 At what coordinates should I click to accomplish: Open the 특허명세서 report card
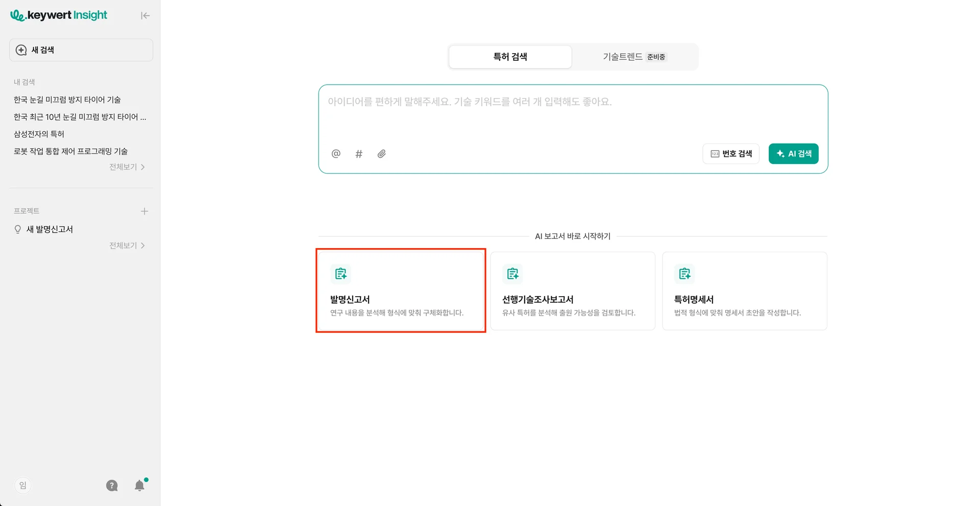(x=744, y=291)
